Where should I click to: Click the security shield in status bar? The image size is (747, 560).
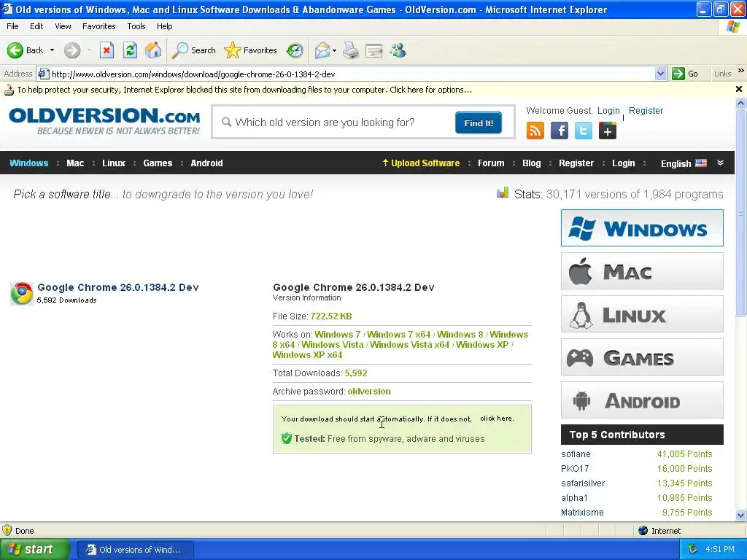pos(7,530)
